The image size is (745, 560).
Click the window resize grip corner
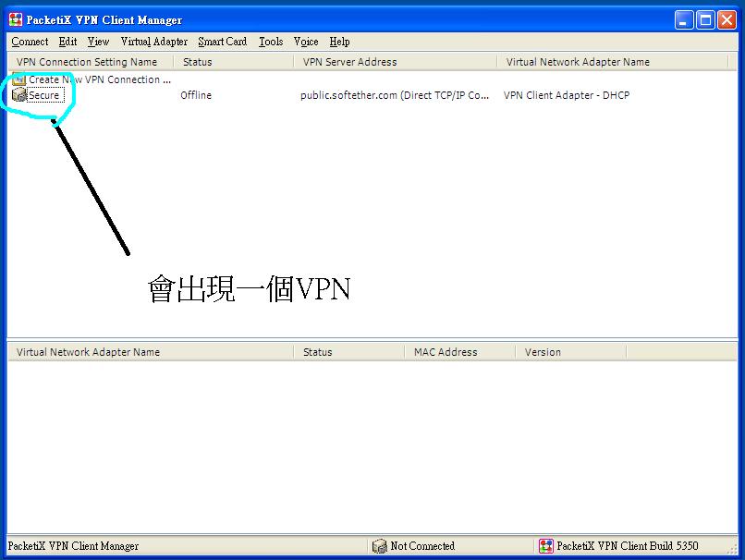(x=733, y=549)
